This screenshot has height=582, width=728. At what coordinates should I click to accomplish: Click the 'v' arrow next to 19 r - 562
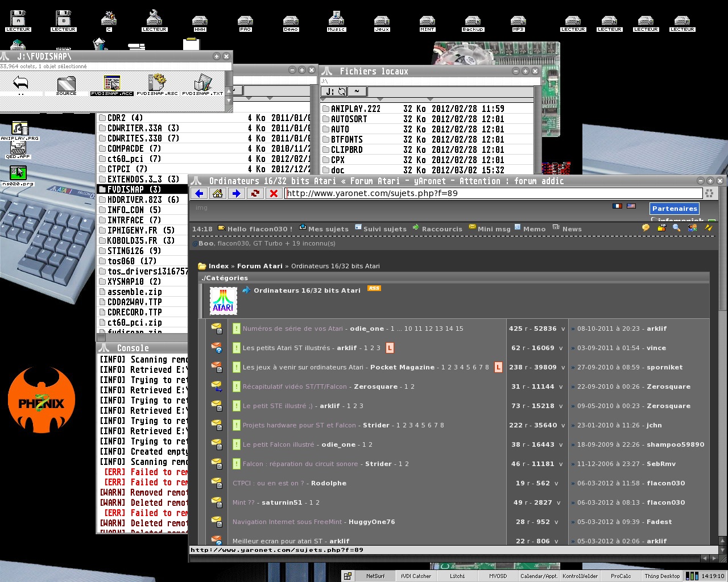(556, 483)
